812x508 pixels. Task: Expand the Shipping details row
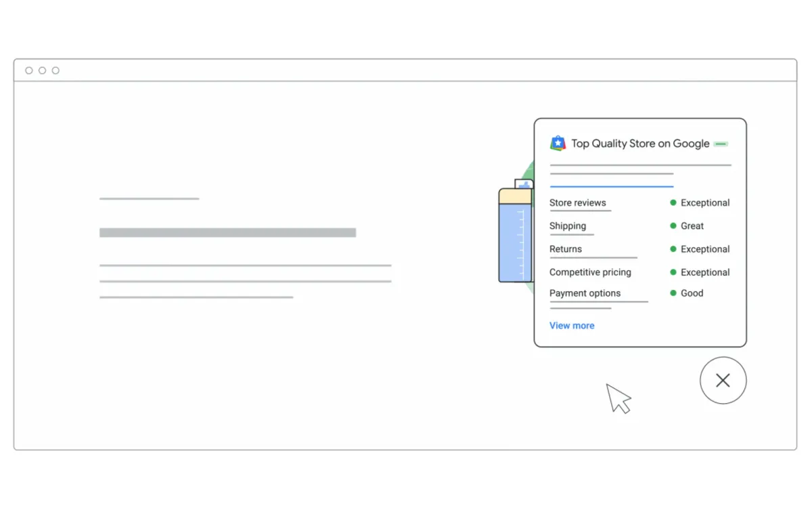click(567, 226)
